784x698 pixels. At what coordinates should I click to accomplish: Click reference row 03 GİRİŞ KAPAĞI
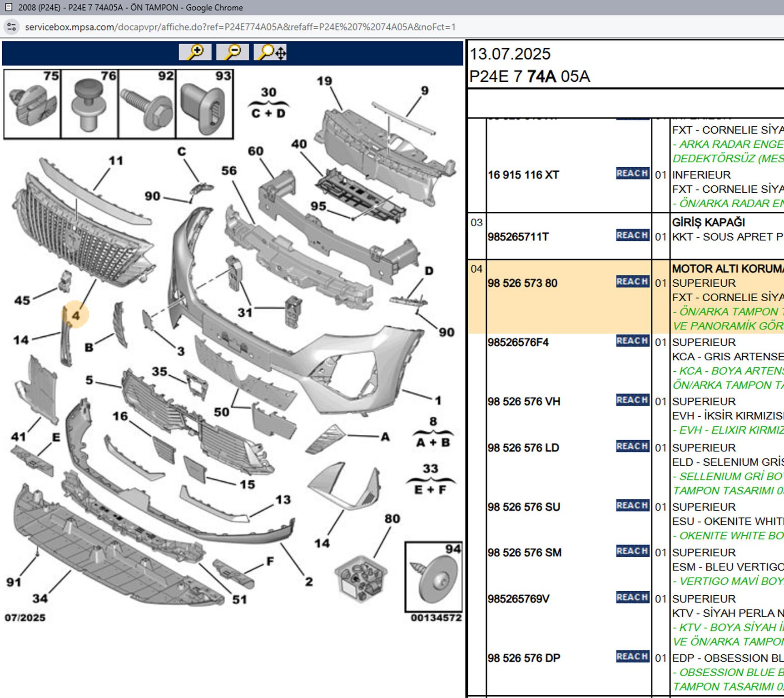click(626, 235)
